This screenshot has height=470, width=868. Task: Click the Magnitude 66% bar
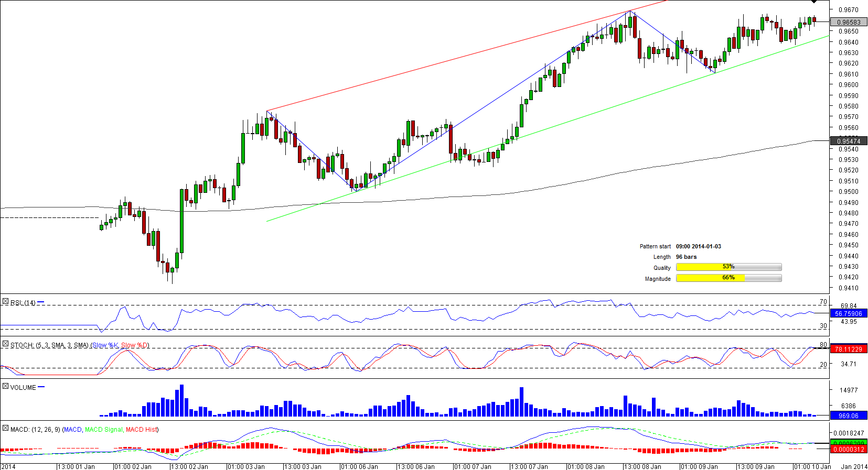pyautogui.click(x=728, y=278)
